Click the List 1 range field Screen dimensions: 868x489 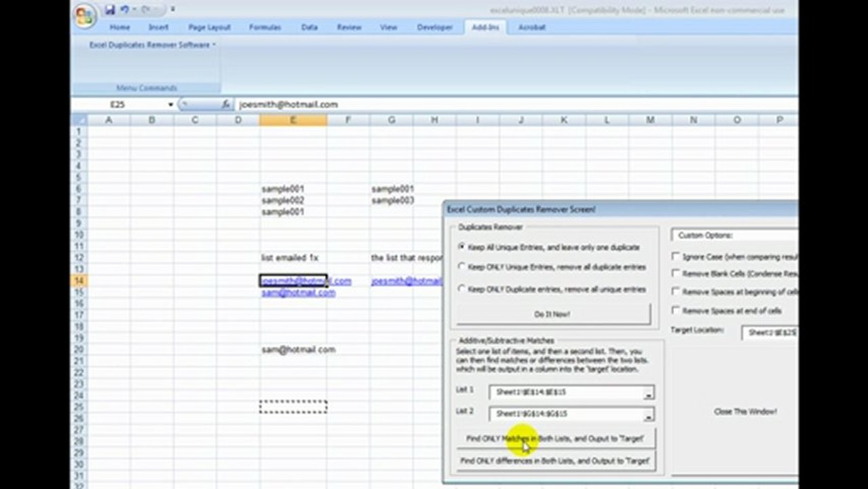(567, 393)
